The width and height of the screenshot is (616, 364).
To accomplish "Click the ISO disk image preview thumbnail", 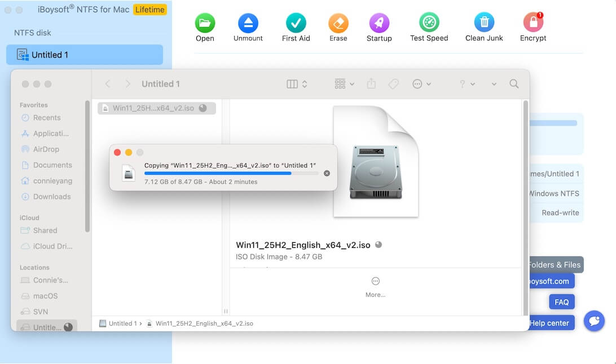I will 376,161.
